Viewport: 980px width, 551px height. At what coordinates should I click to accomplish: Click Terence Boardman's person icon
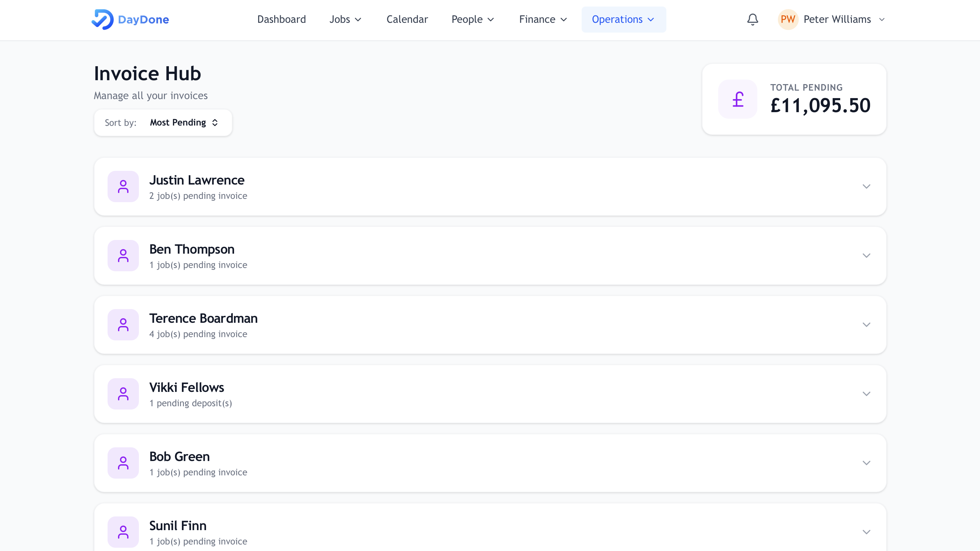(123, 325)
